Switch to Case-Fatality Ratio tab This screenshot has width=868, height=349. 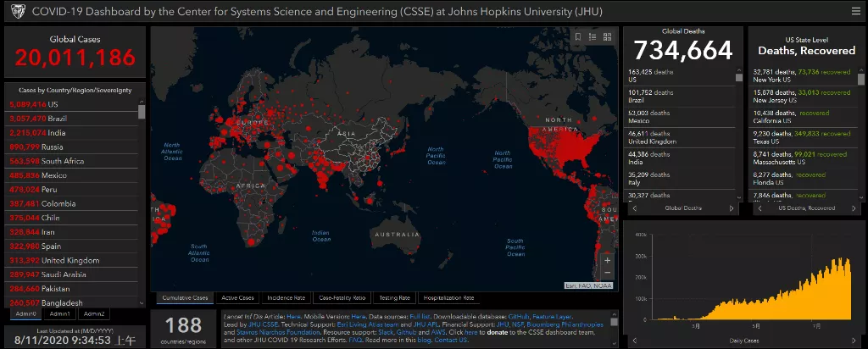coord(342,298)
